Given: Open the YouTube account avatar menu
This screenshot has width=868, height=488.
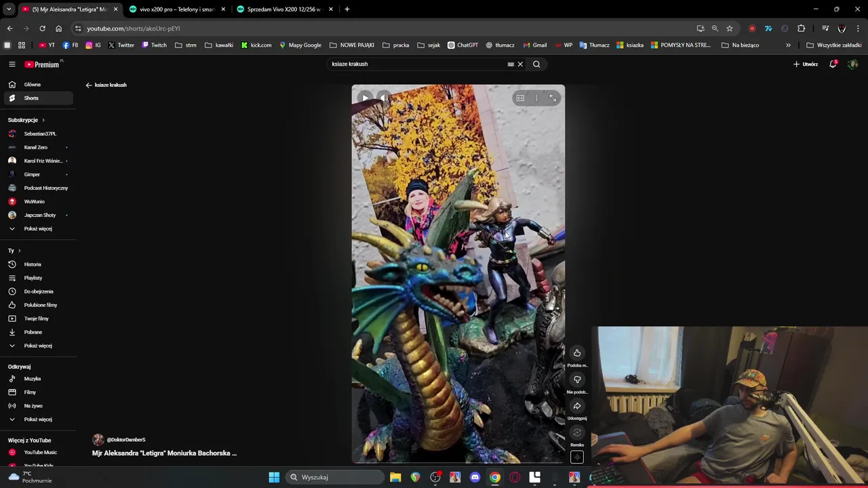Looking at the screenshot, I should [x=853, y=64].
